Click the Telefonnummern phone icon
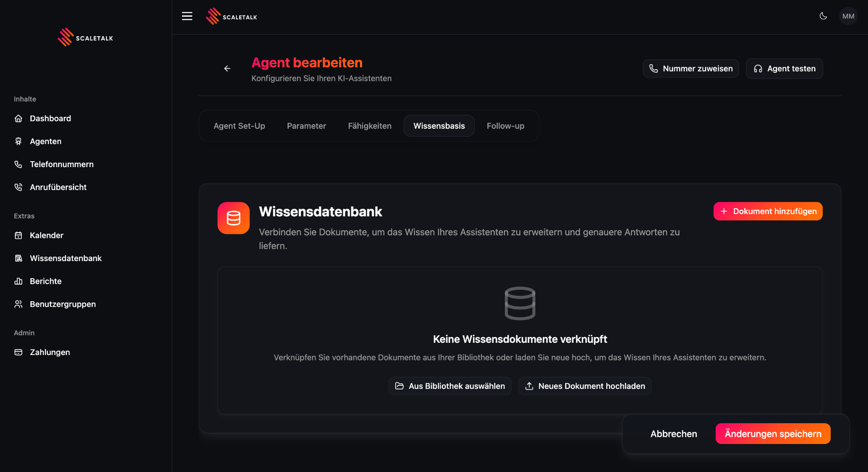 pyautogui.click(x=19, y=164)
